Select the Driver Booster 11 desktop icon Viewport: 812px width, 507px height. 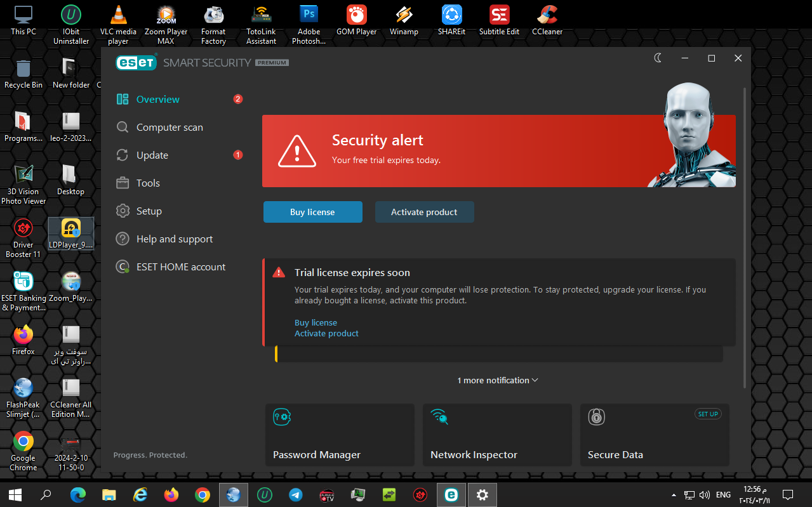23,238
